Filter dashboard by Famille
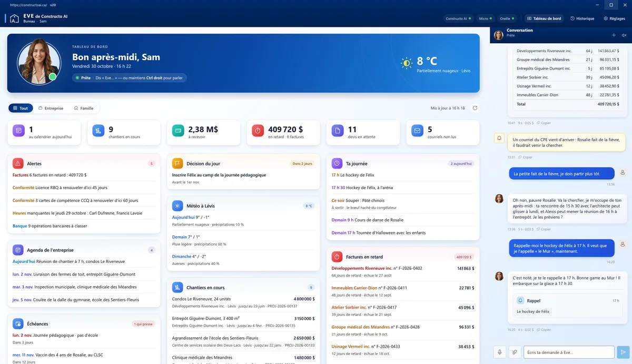632x364 pixels. point(84,108)
